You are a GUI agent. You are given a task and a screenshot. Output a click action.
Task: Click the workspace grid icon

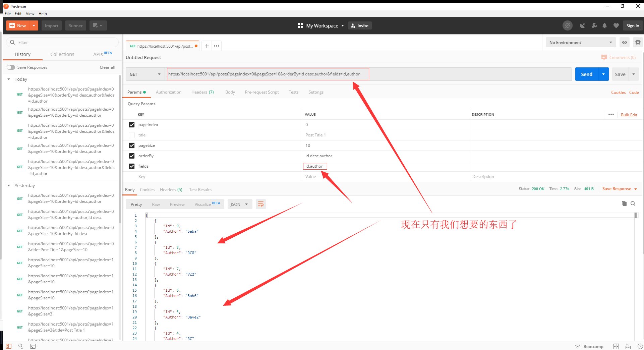point(300,25)
